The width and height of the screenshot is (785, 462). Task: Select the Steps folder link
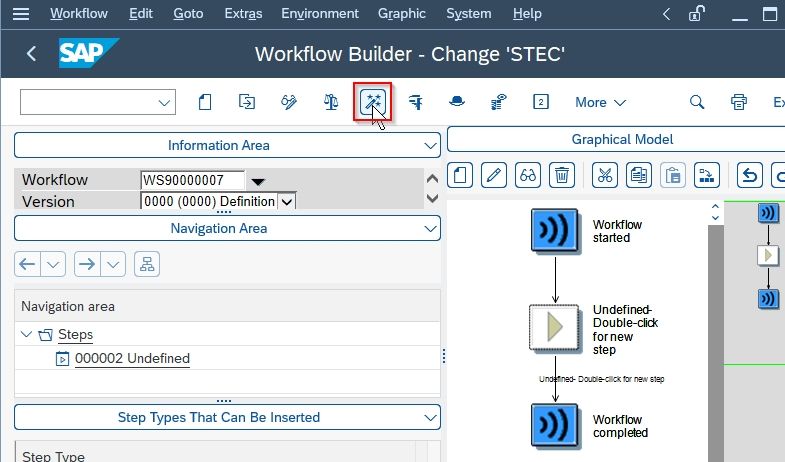pyautogui.click(x=76, y=334)
